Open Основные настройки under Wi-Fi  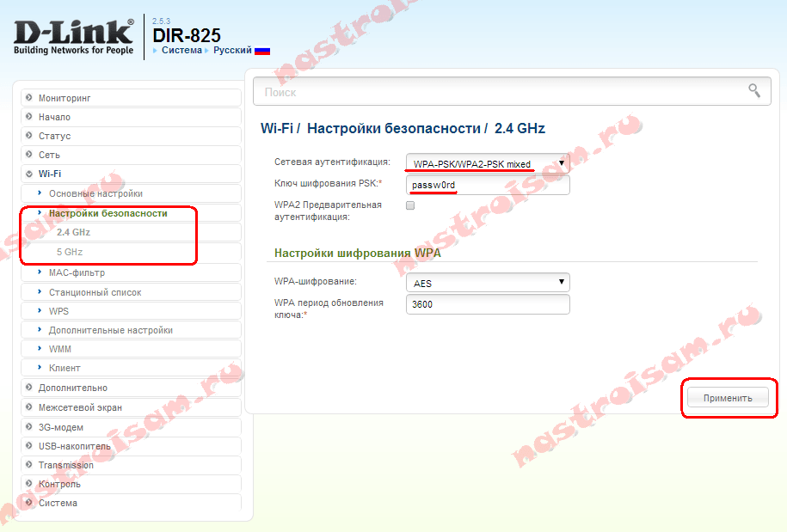(x=95, y=193)
